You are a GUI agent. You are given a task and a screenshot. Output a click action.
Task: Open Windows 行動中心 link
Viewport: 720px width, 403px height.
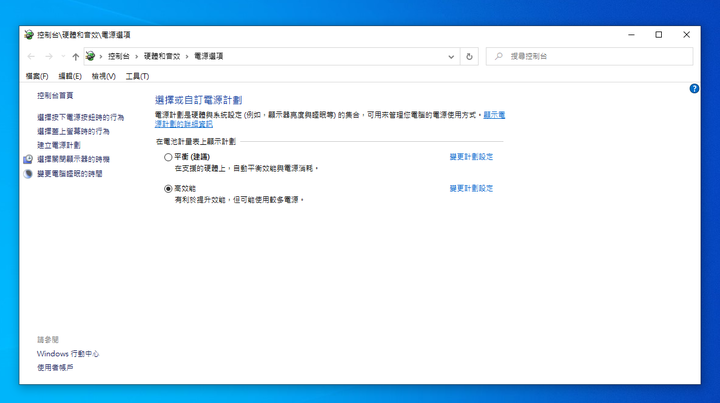(68, 354)
